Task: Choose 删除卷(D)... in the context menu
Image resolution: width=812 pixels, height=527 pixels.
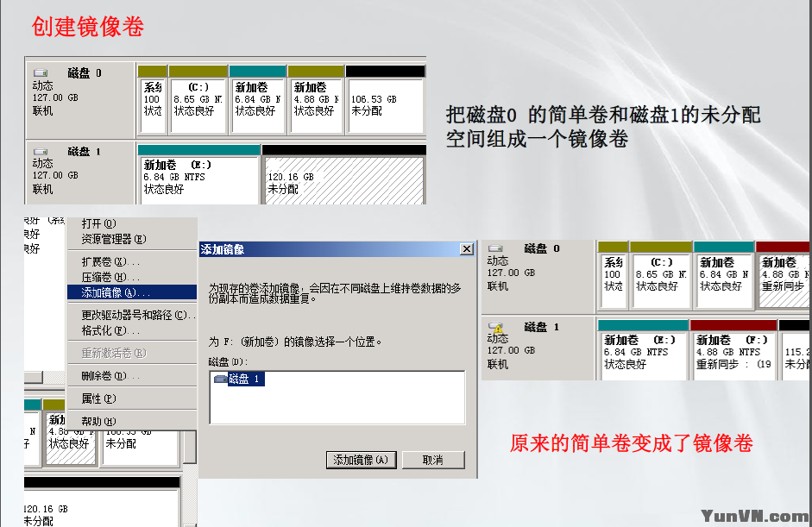Action: (x=110, y=376)
